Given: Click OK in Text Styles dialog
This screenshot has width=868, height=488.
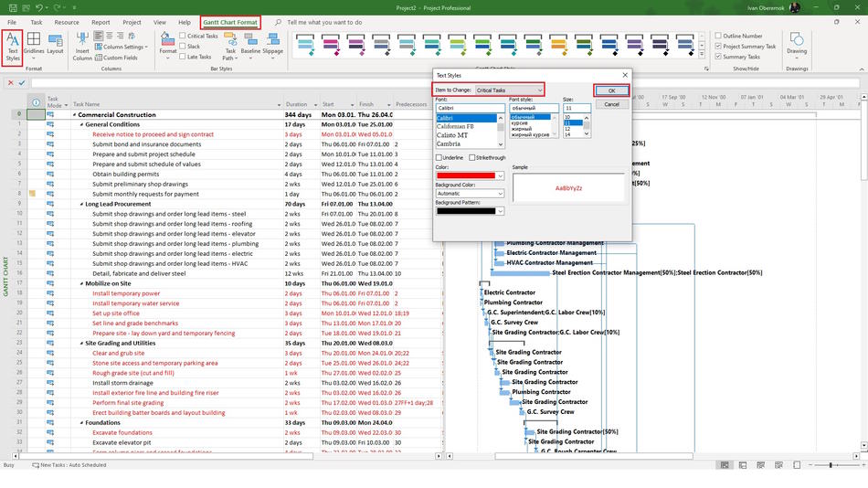Looking at the screenshot, I should (x=611, y=90).
